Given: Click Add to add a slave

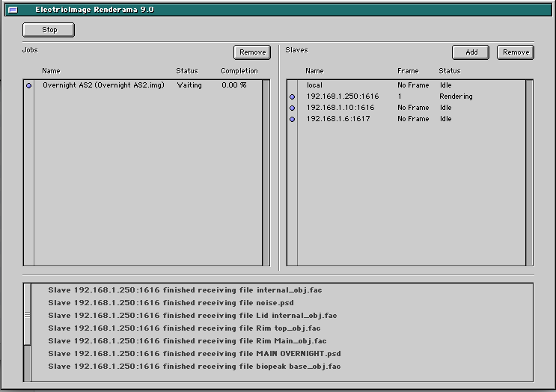Looking at the screenshot, I should (471, 52).
